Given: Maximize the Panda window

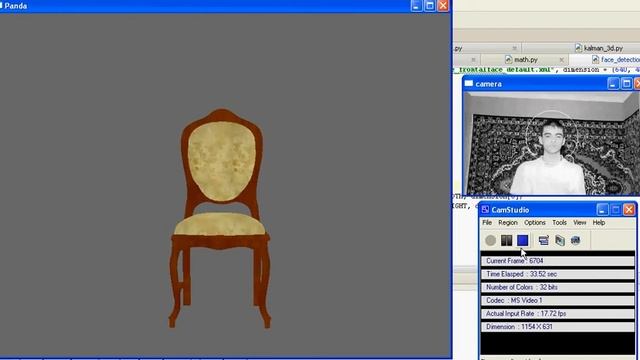Looking at the screenshot, I should [429, 6].
